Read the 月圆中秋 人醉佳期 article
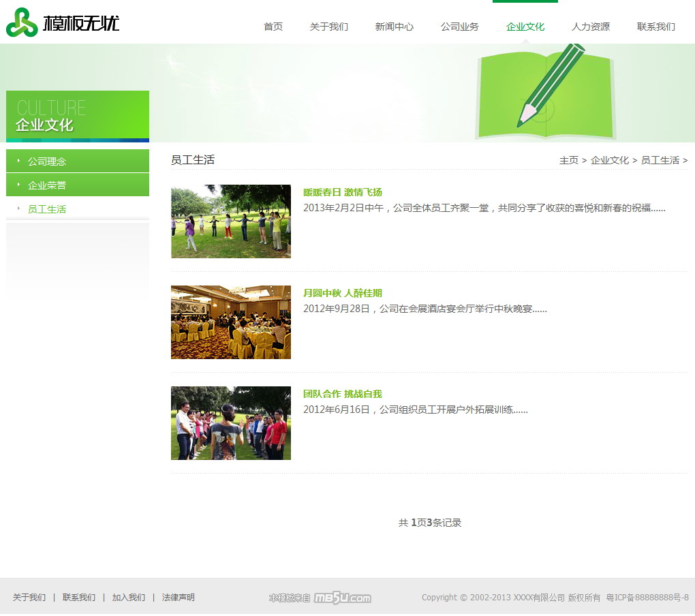 click(x=342, y=293)
